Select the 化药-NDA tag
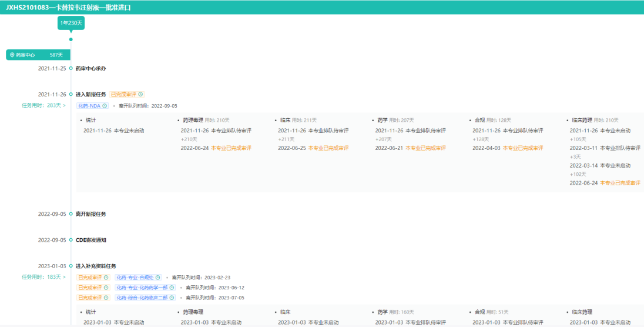This screenshot has height=327, width=644. point(89,106)
